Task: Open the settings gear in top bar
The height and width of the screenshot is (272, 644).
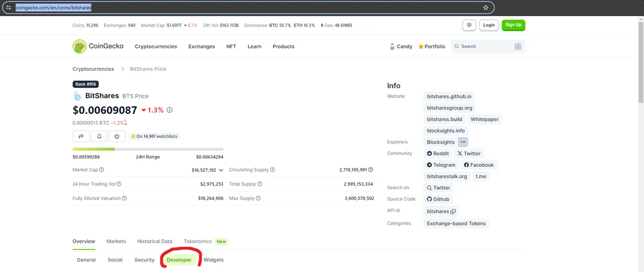Action: point(469,25)
